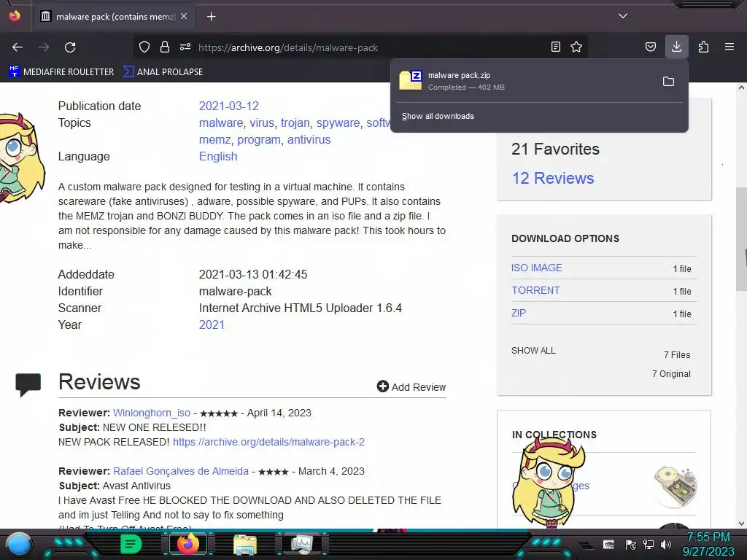Open the program topic link
Image resolution: width=747 pixels, height=560 pixels.
259,140
